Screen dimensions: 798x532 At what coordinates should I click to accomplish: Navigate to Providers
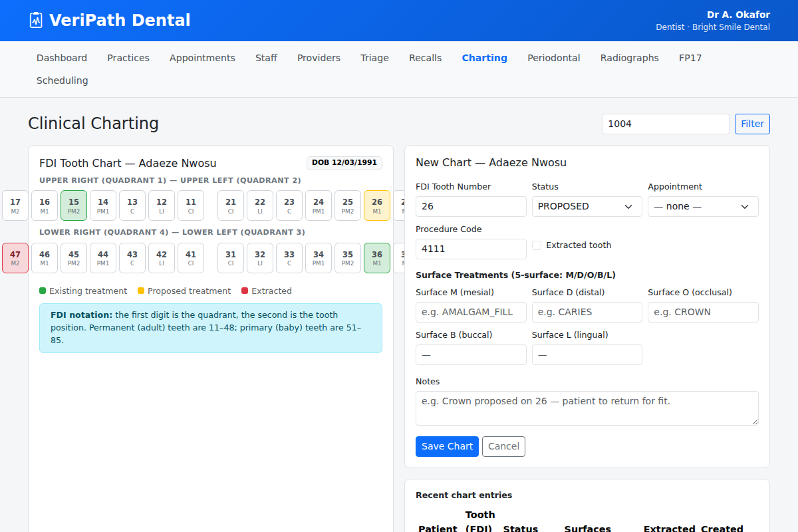tap(319, 58)
